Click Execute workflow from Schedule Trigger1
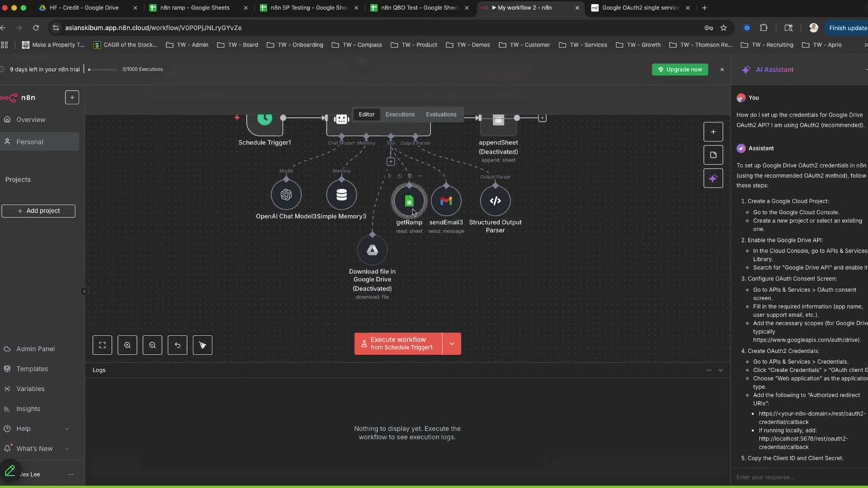868x488 pixels. [398, 344]
